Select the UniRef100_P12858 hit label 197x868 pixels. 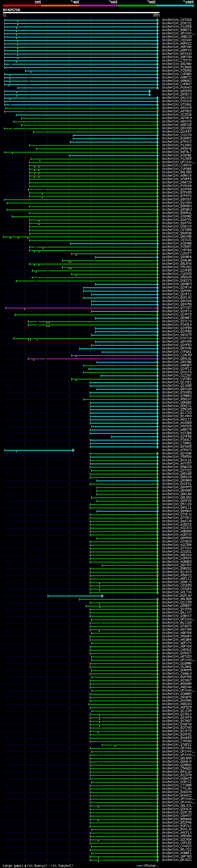point(176,26)
